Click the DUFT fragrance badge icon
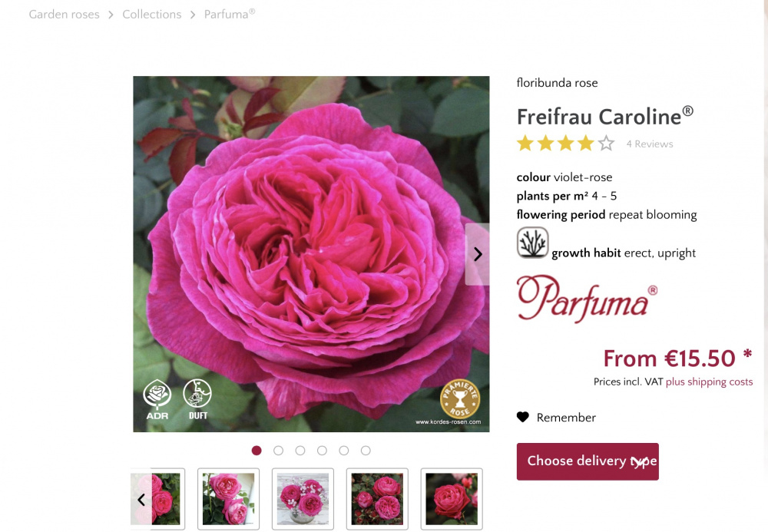 pos(197,399)
